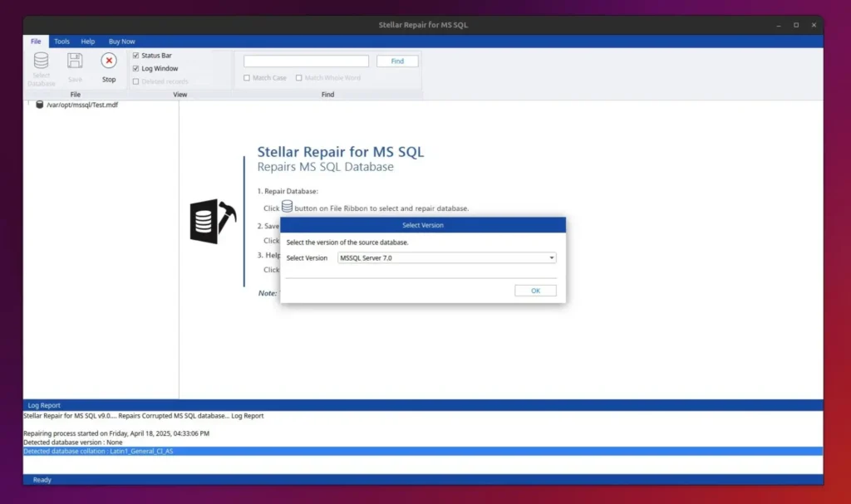Click the Log Report panel header
Image resolution: width=851 pixels, height=504 pixels.
(x=44, y=405)
